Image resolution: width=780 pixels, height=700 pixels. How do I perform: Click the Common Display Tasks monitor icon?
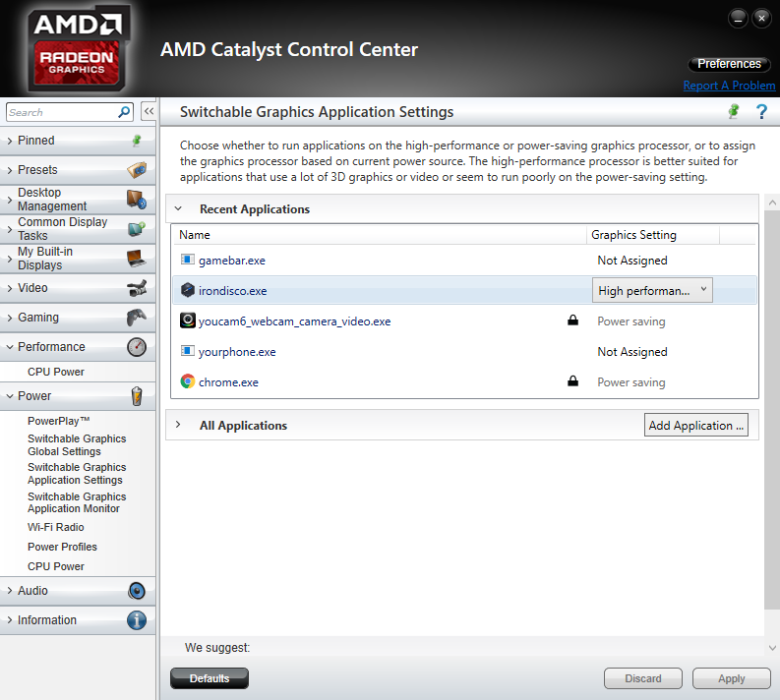pos(137,229)
